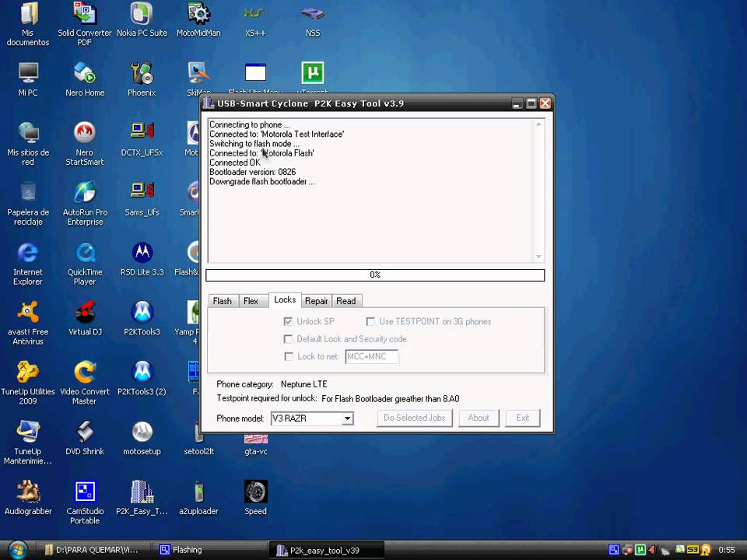This screenshot has height=560, width=747.
Task: Click the system tray clock 0:55
Action: (x=726, y=550)
